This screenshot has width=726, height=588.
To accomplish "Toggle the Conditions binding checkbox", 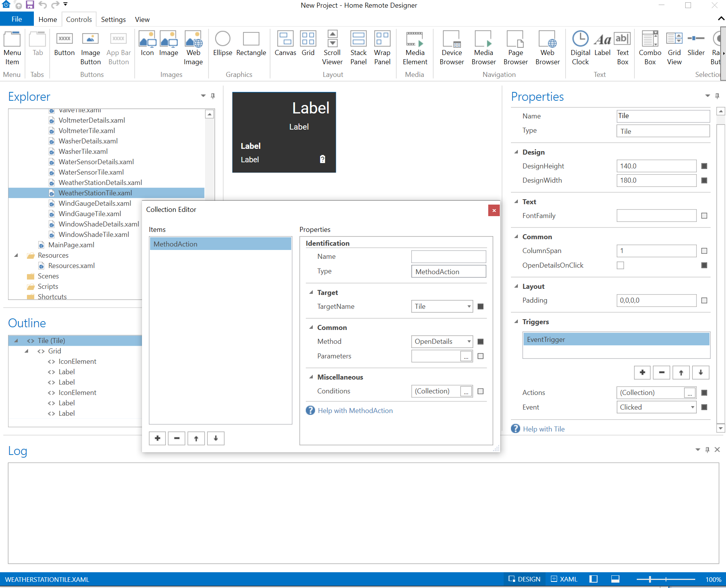I will pos(481,391).
